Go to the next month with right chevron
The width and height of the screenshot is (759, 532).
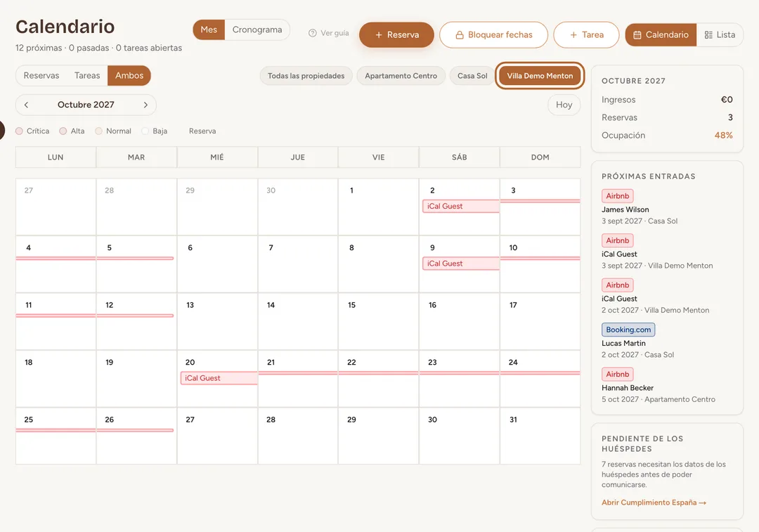pos(145,105)
